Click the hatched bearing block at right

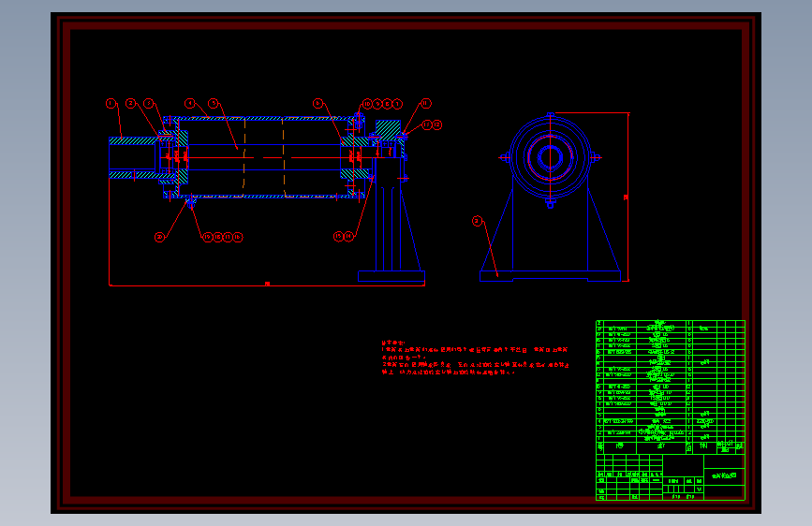point(388,129)
